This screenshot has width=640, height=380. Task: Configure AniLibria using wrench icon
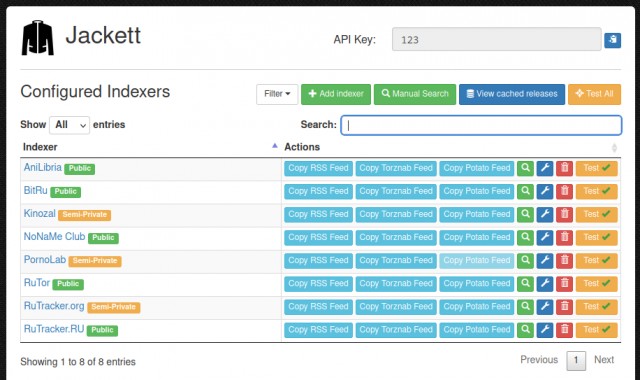tap(545, 168)
